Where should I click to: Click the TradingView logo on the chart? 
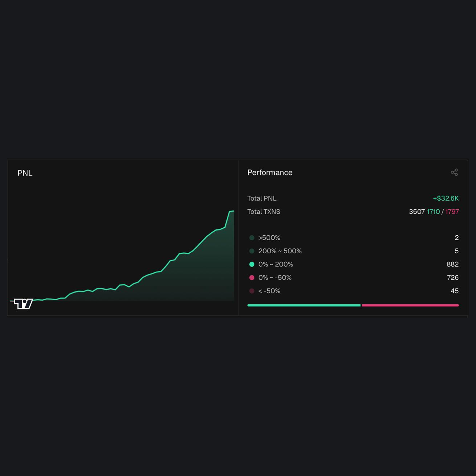[x=23, y=304]
